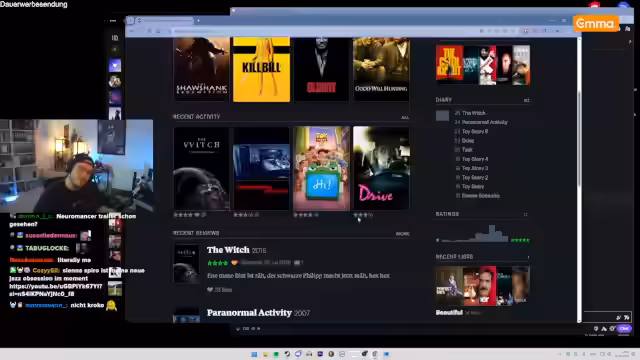Open File Explorer from the taskbar
The image size is (640, 360).
tap(265, 354)
